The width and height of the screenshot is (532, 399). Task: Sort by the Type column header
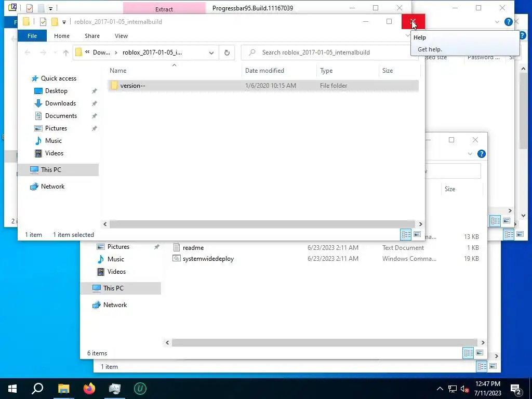pyautogui.click(x=348, y=71)
